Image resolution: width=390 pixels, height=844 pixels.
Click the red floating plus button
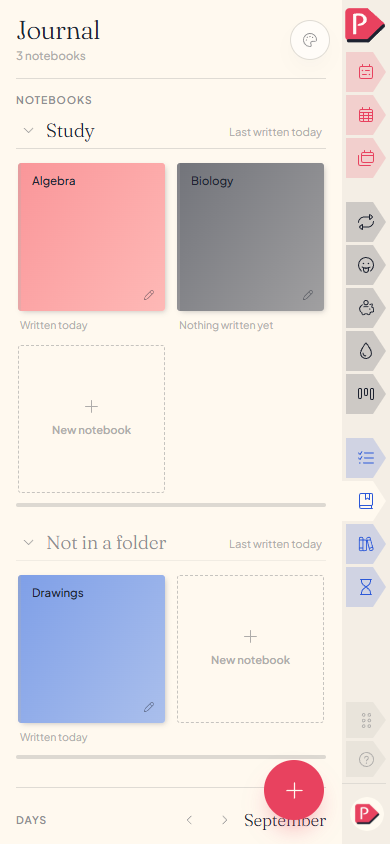click(294, 790)
